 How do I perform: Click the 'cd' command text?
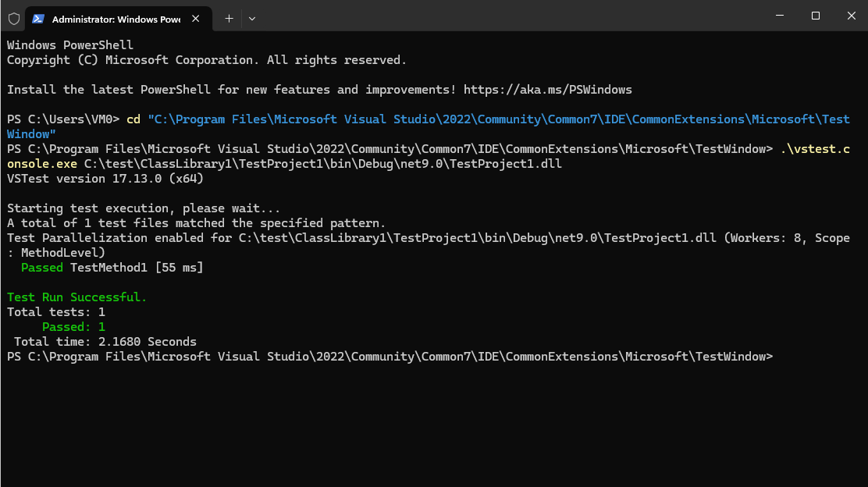tap(133, 119)
